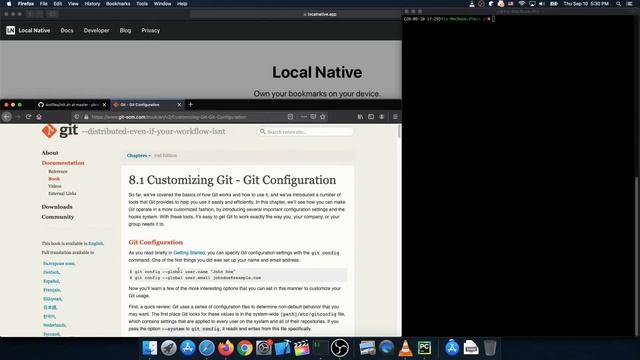
Task: Choose the Nederlands translation link
Action: click(x=55, y=325)
